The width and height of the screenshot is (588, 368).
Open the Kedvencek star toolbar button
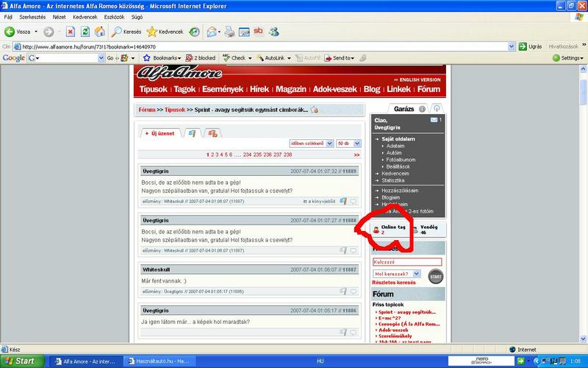tap(165, 32)
